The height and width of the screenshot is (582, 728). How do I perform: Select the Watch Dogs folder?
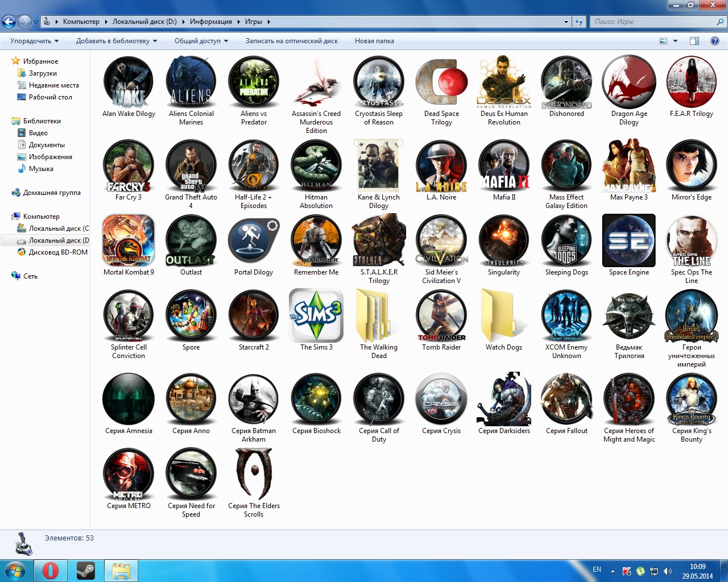[504, 315]
